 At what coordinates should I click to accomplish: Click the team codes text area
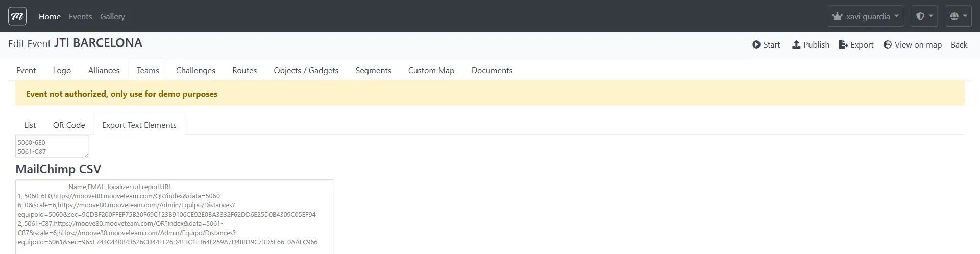pyautogui.click(x=52, y=147)
